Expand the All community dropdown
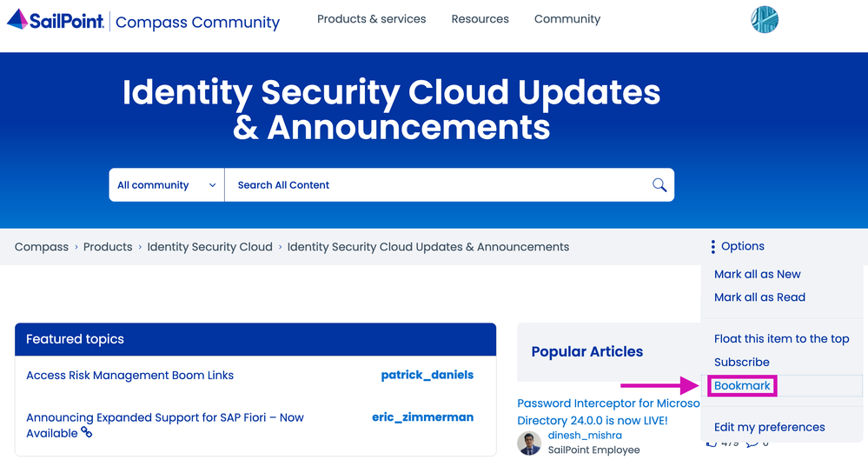This screenshot has height=460, width=868. [166, 185]
